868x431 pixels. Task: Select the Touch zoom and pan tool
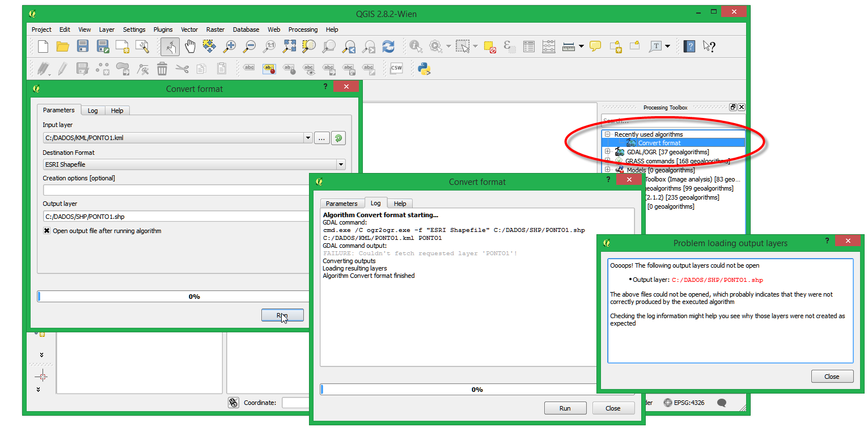pyautogui.click(x=170, y=47)
